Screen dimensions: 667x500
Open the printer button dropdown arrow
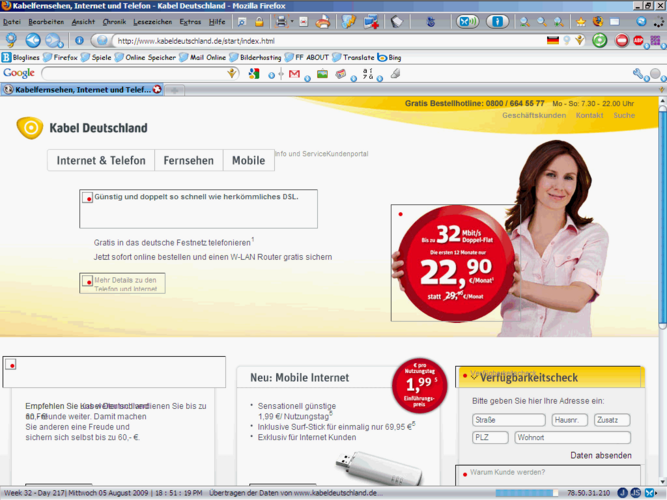[292, 21]
